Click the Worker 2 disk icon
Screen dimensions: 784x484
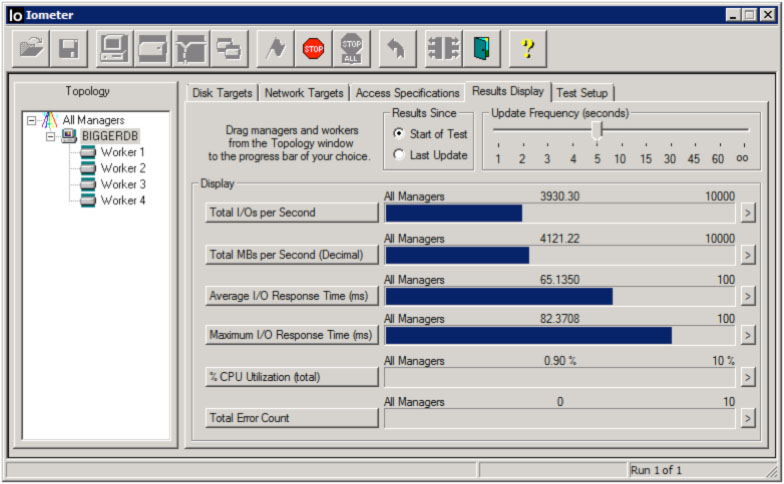[88, 168]
